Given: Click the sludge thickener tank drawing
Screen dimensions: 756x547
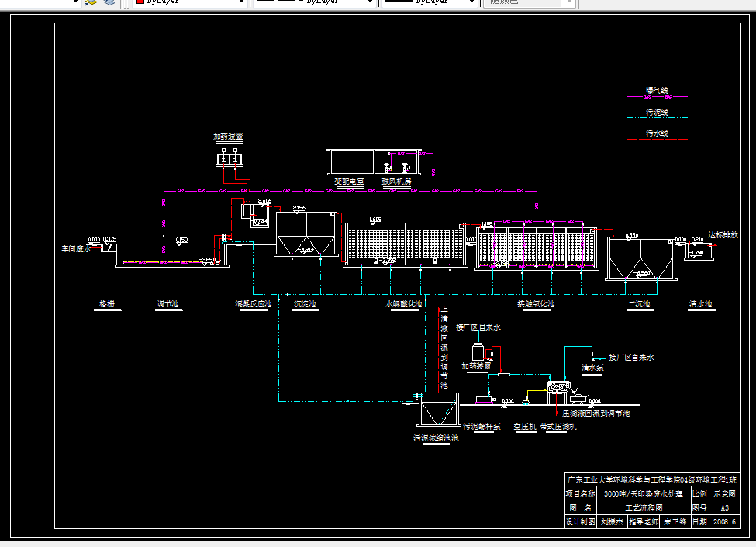Looking at the screenshot, I should pyautogui.click(x=438, y=410).
